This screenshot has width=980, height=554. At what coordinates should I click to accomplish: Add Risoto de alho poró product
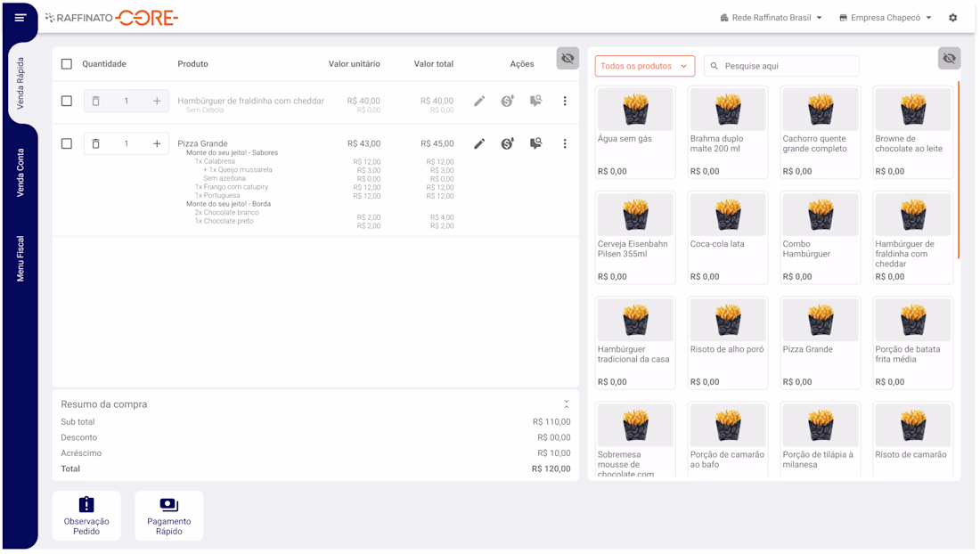[728, 343]
